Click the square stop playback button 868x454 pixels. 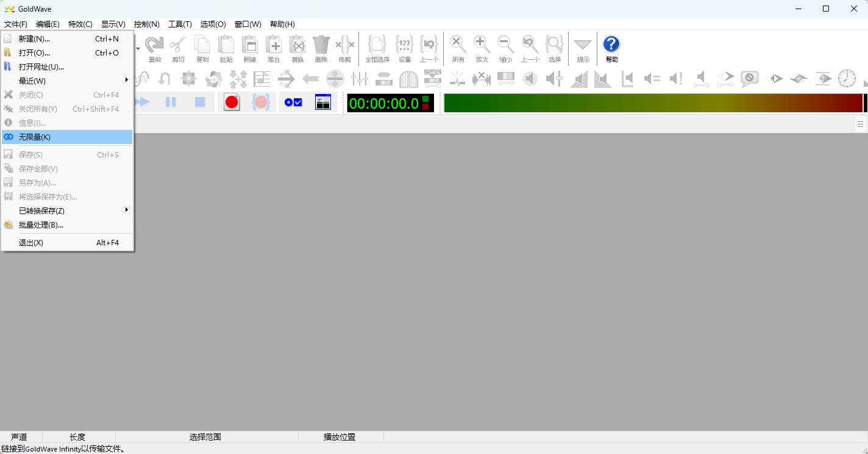(200, 102)
